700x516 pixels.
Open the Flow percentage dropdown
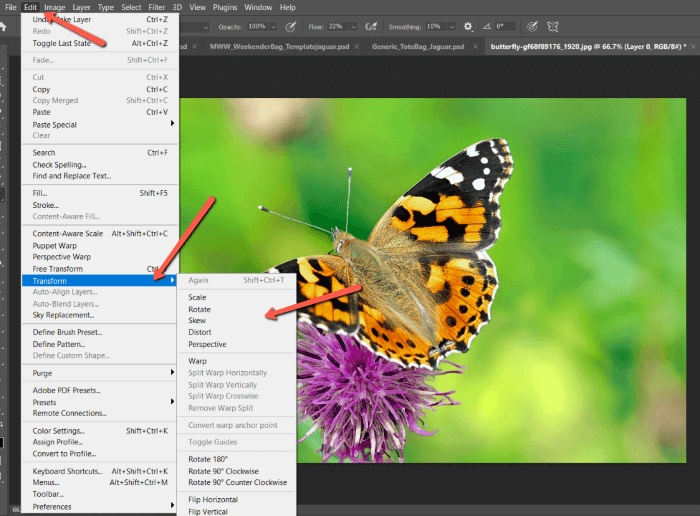coord(354,26)
